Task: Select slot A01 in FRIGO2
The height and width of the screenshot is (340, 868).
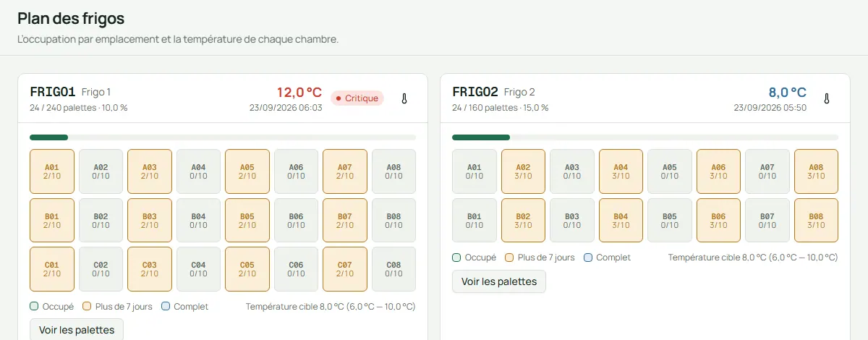Action: coord(475,171)
